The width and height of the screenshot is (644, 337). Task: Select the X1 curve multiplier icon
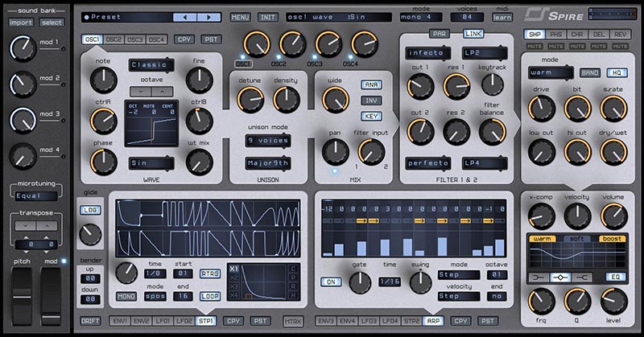(234, 268)
